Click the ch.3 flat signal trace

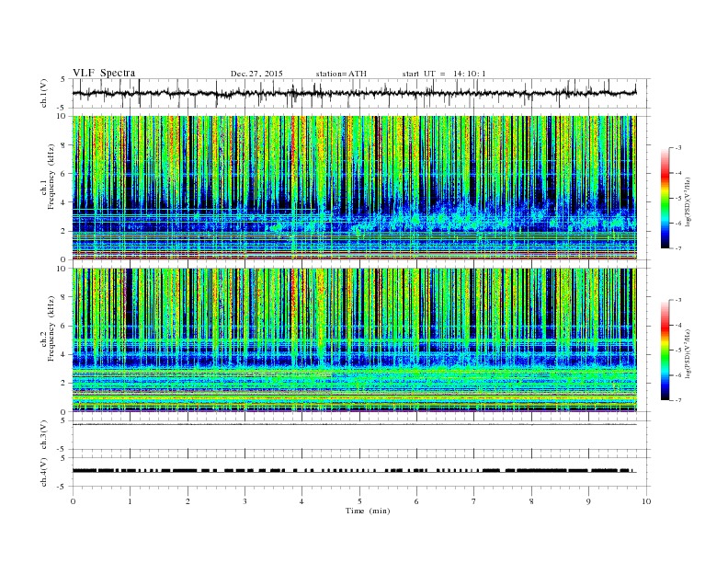pos(354,425)
